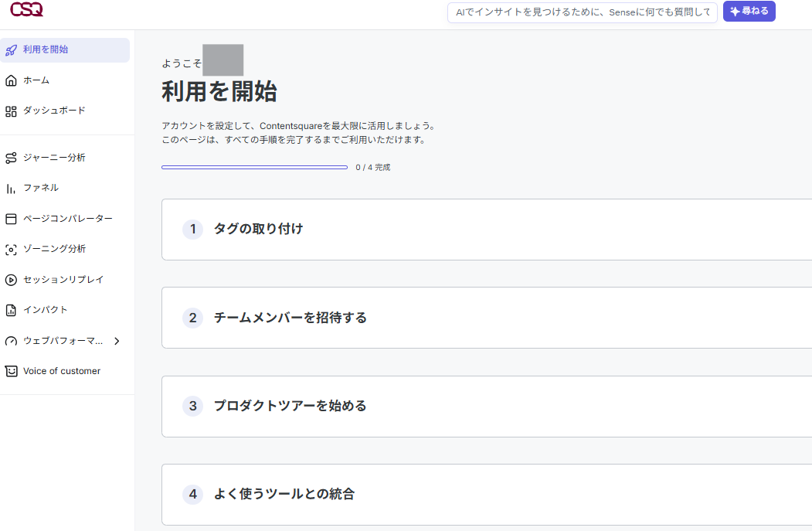Viewport: 812px width, 531px height.
Task: Select ファネル menu item
Action: [65, 188]
